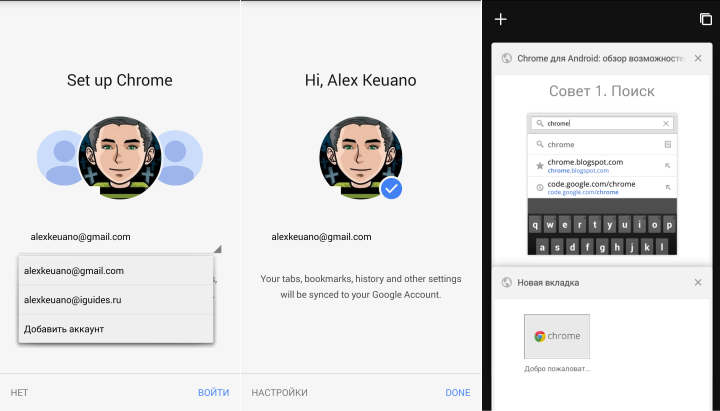Viewport: 720px width, 411px height.
Task: Select code.google.com/chrome suggestion
Action: (x=602, y=187)
